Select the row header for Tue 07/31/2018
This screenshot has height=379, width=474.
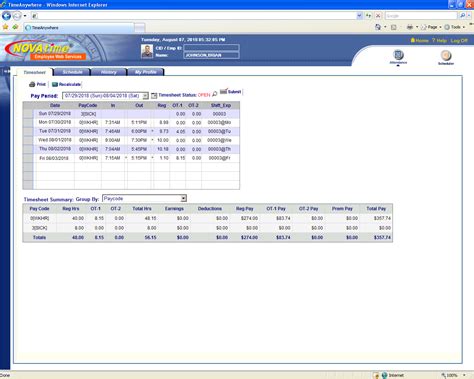[28, 131]
